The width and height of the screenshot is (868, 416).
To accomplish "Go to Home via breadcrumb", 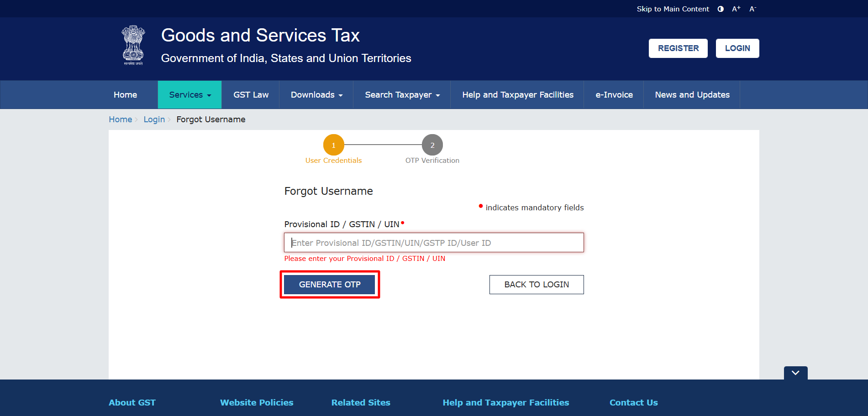I will coord(120,120).
